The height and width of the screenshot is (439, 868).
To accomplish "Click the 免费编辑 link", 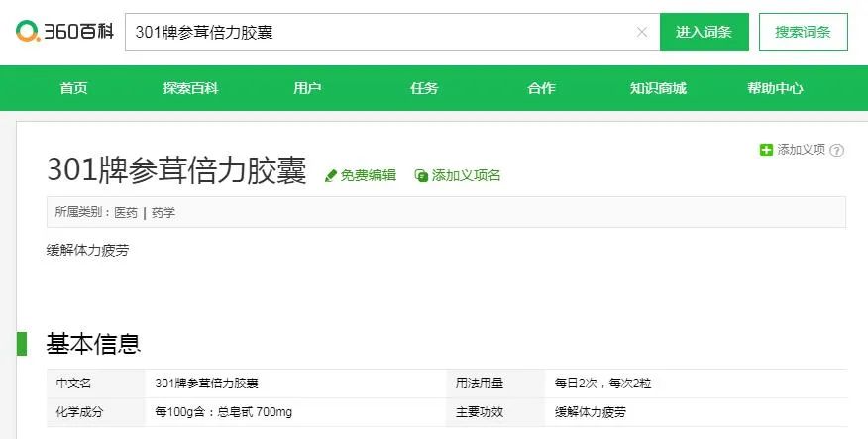I will coord(369,175).
